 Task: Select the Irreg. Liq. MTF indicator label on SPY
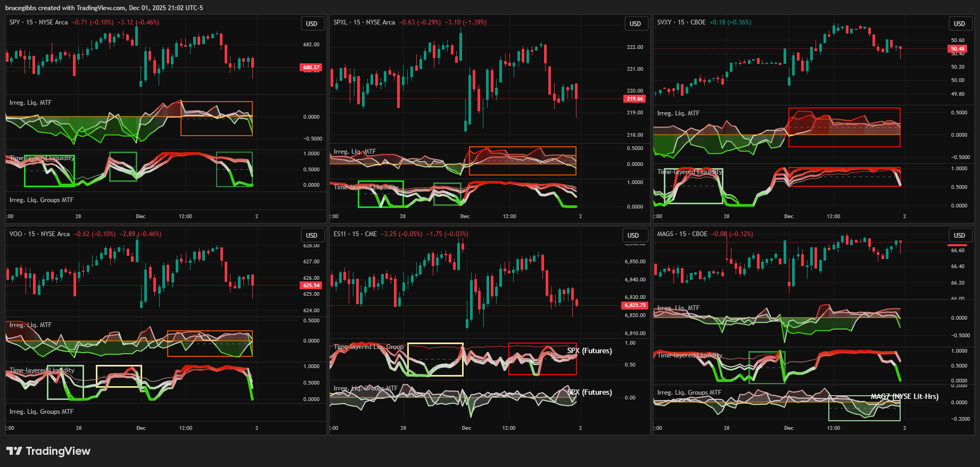click(x=30, y=103)
